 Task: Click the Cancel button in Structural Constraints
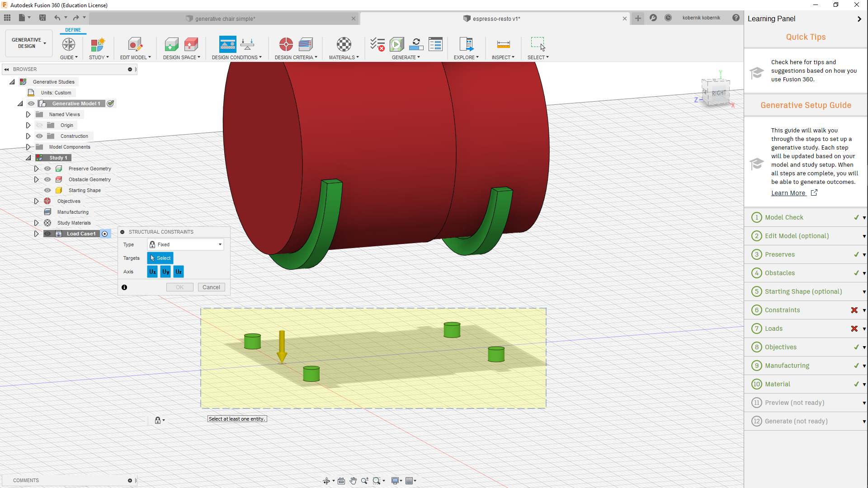(x=210, y=287)
